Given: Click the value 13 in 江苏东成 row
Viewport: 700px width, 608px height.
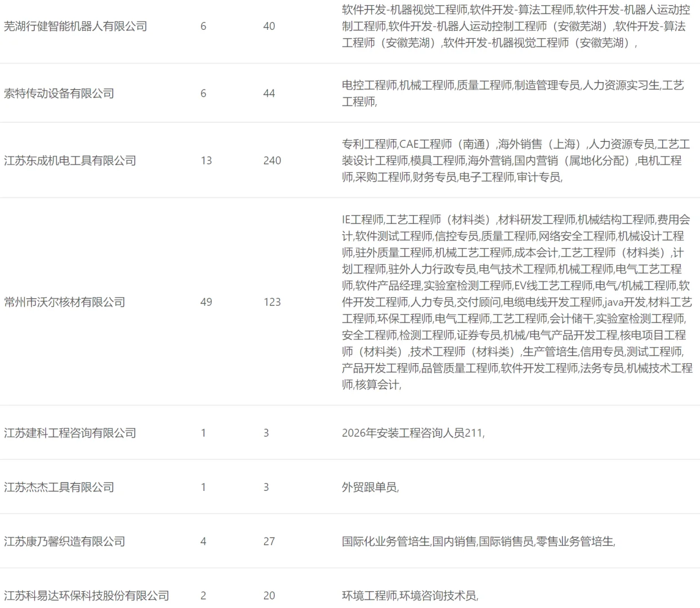Looking at the screenshot, I should [x=206, y=160].
